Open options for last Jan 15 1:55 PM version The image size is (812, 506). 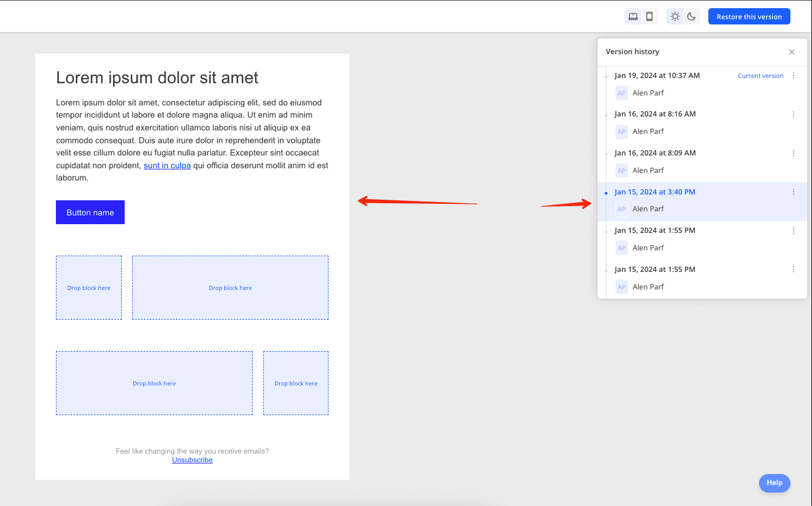[793, 270]
